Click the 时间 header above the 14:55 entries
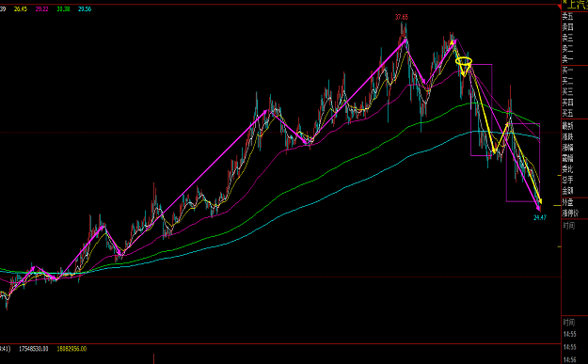 [x=569, y=323]
